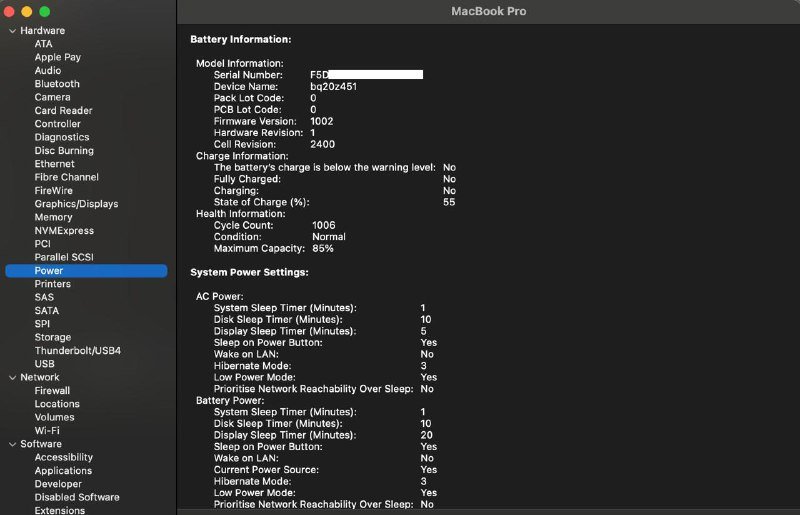Open the SPI entry
This screenshot has width=800, height=515.
click(x=42, y=324)
